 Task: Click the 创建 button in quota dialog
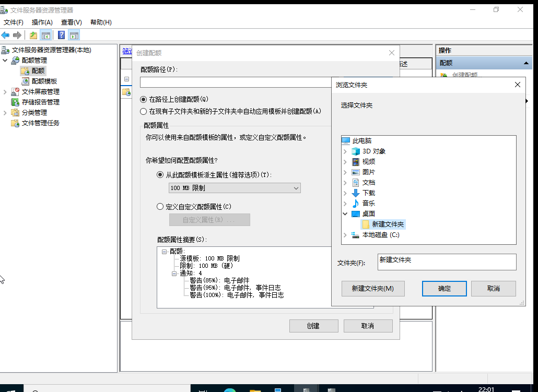(x=313, y=326)
